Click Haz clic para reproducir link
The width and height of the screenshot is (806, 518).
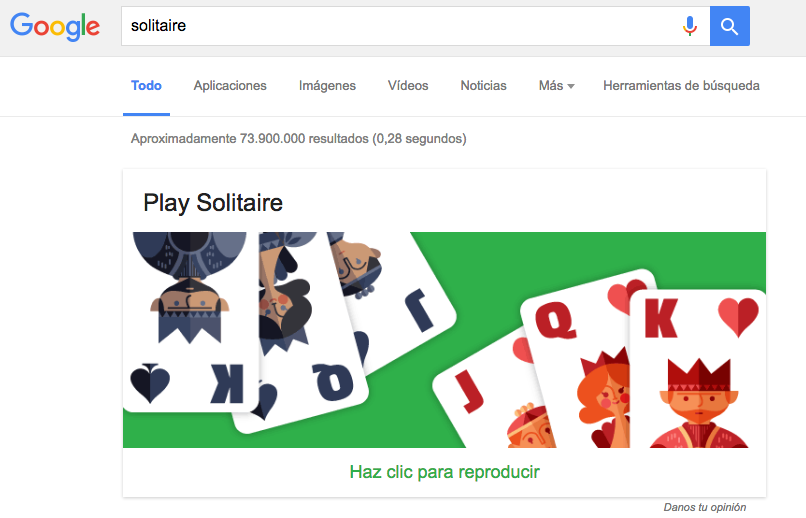(445, 472)
